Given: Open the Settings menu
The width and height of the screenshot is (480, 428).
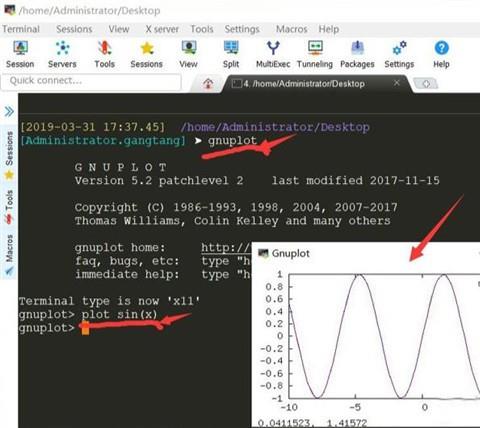Looking at the screenshot, I should coord(242,29).
